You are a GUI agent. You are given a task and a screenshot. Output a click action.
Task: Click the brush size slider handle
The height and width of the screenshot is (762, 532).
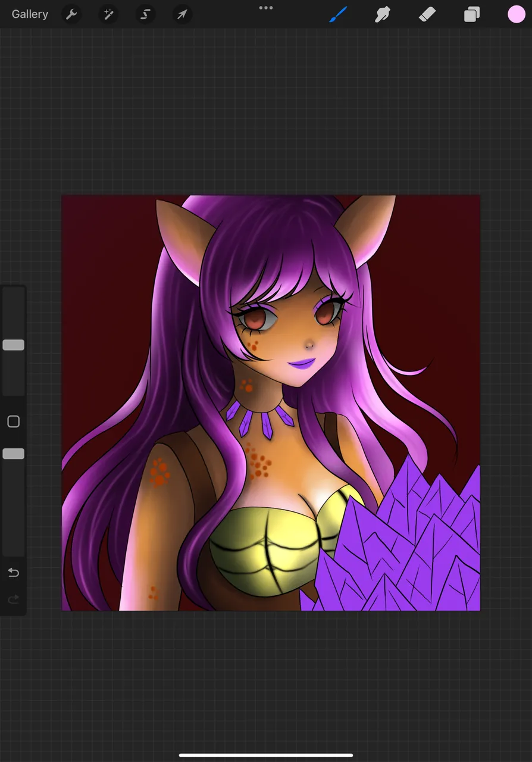tap(13, 345)
